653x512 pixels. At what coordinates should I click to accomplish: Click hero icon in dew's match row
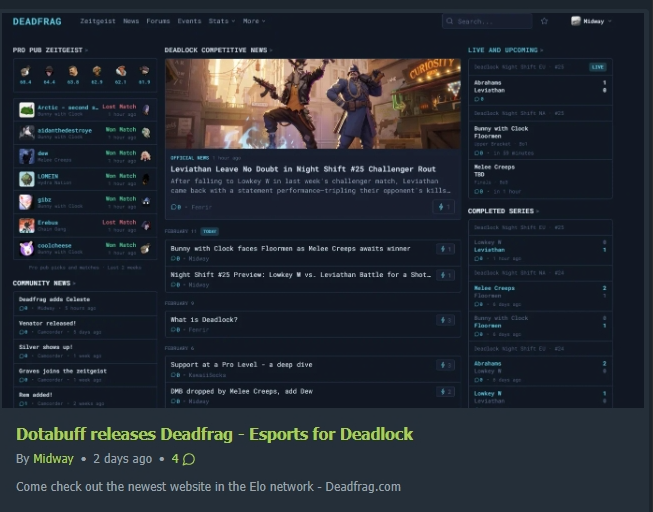(x=146, y=156)
